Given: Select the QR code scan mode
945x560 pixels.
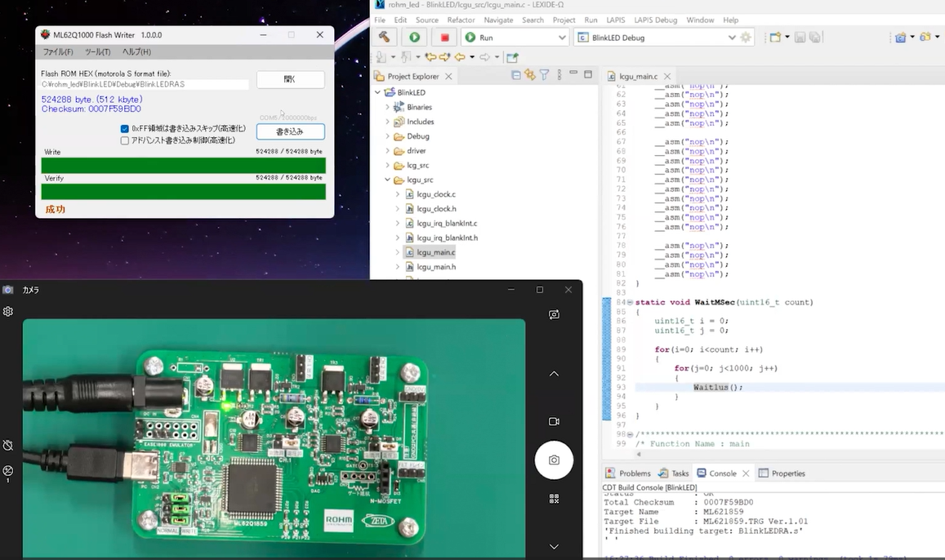Looking at the screenshot, I should click(x=554, y=498).
